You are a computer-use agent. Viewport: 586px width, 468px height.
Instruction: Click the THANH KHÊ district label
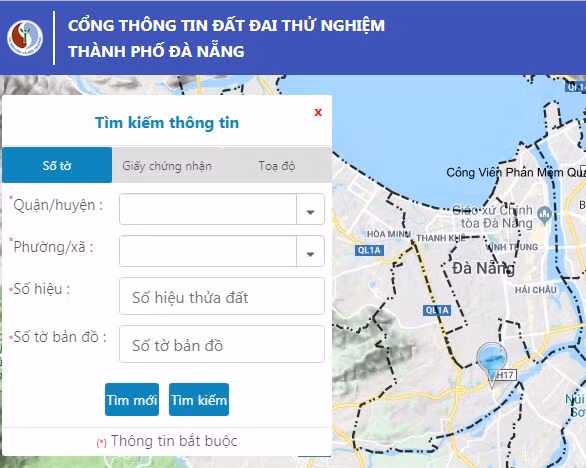click(x=441, y=238)
